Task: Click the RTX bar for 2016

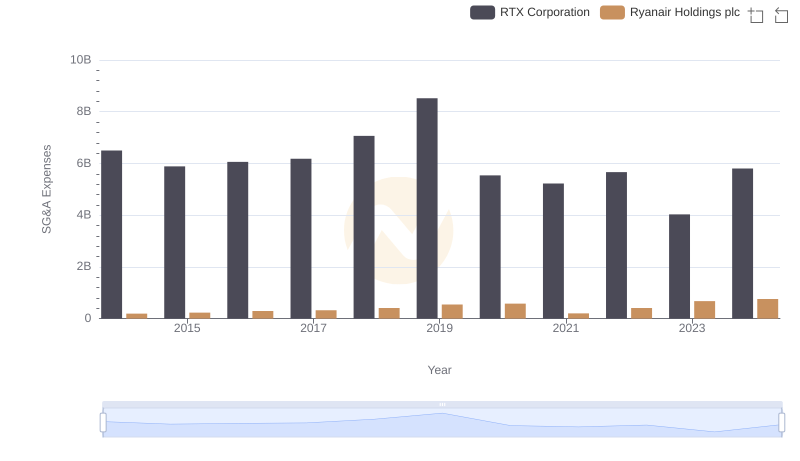Action: point(238,240)
